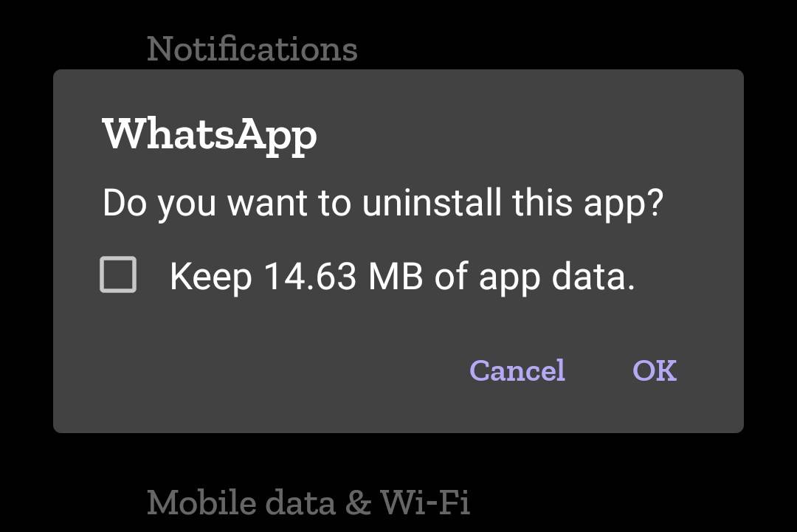Click the "14.63 MB" size text
The height and width of the screenshot is (532, 797).
coord(343,277)
